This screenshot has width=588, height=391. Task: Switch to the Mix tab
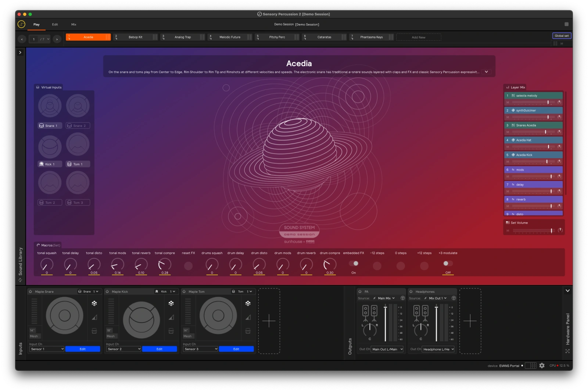(74, 25)
